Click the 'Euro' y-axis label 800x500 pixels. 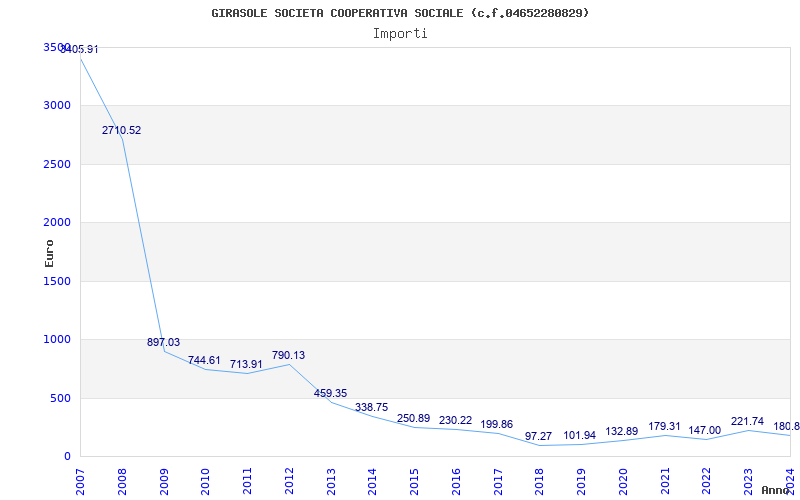coord(49,253)
